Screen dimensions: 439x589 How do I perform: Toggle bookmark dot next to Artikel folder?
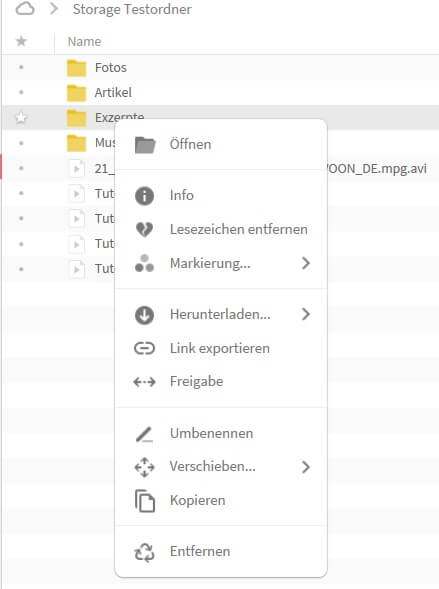pyautogui.click(x=21, y=92)
